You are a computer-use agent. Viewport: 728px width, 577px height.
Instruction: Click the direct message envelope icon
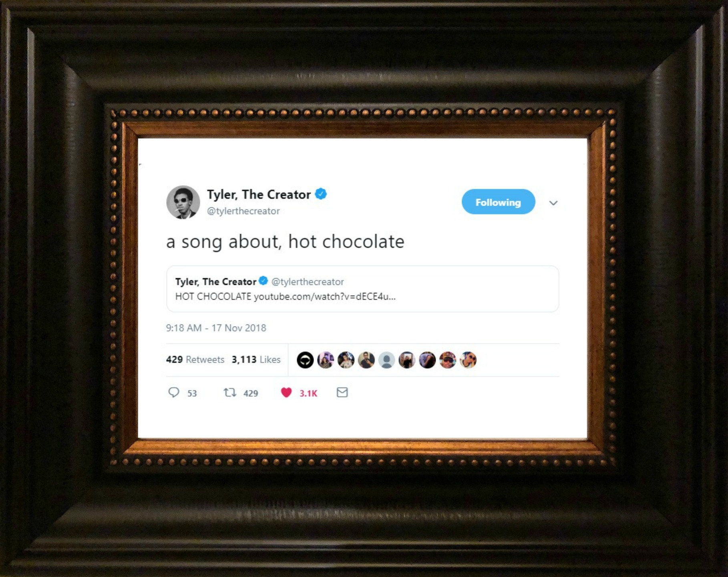342,393
